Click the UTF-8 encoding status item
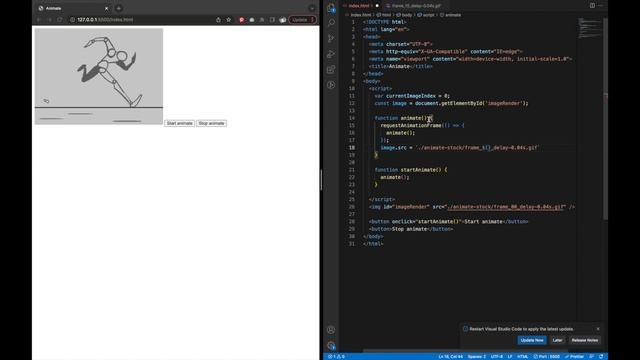This screenshot has width=640, height=360. pyautogui.click(x=497, y=356)
